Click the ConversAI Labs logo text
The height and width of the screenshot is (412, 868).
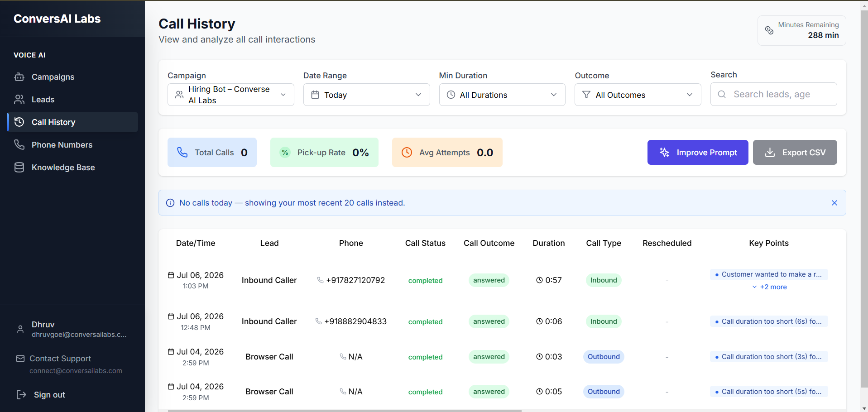coord(57,19)
